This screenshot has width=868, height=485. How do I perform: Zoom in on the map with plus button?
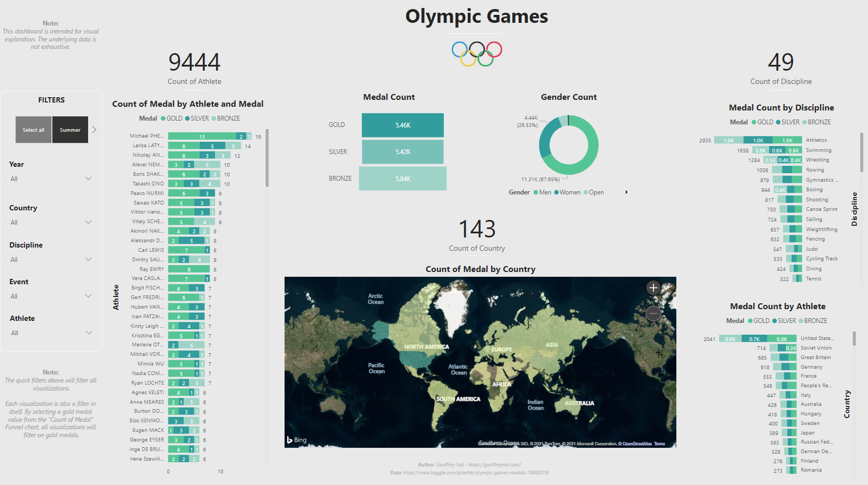click(653, 288)
